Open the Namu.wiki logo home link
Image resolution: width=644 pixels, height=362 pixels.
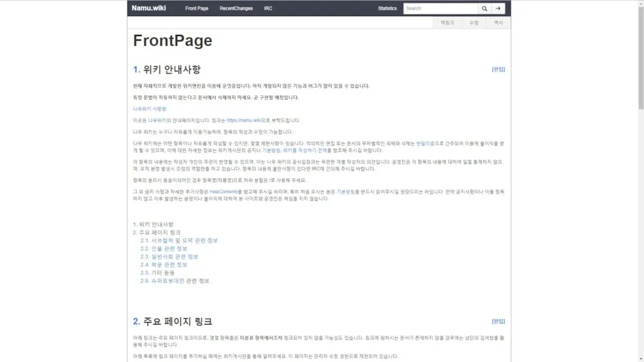pyautogui.click(x=149, y=8)
